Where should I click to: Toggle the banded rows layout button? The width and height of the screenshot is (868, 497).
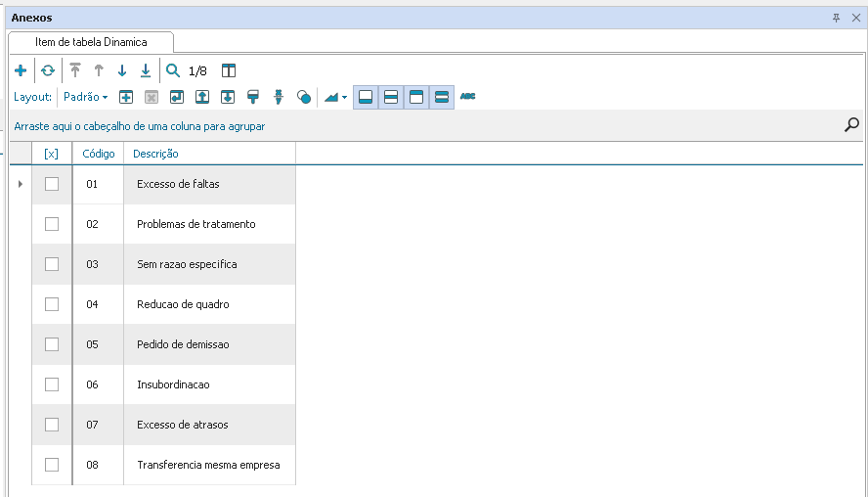pos(442,97)
